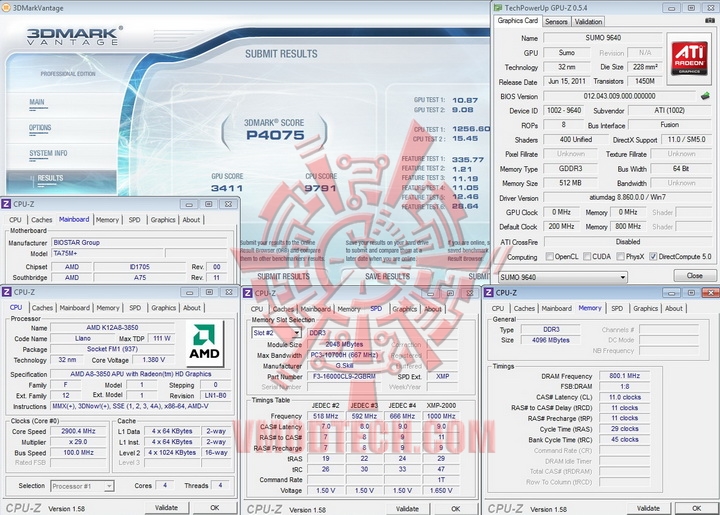Image resolution: width=720 pixels, height=515 pixels.
Task: Click the CAS# Latency 11.0 clocks value
Action: [624, 397]
